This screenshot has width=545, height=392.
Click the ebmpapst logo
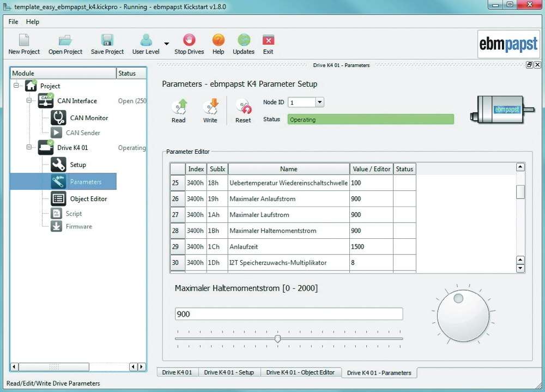508,44
